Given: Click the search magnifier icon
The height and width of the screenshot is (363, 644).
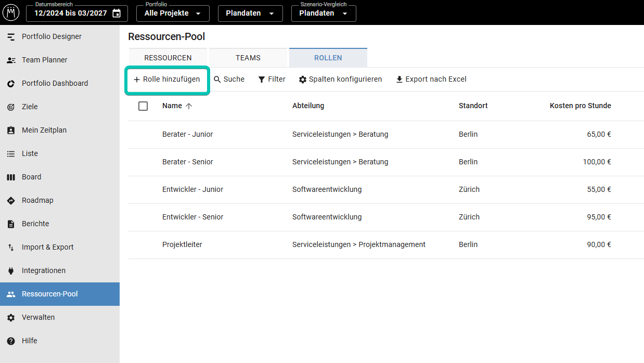Looking at the screenshot, I should click(x=217, y=80).
